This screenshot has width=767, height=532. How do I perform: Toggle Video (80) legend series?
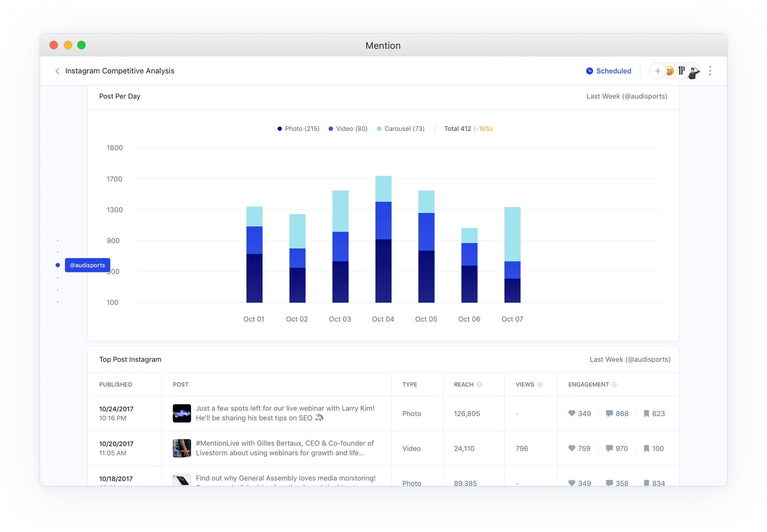348,129
